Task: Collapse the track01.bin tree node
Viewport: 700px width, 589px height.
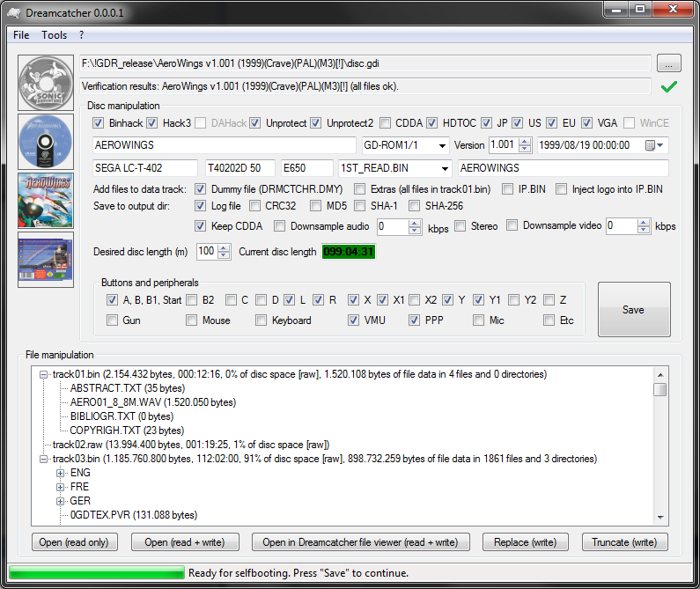Action: 44,375
